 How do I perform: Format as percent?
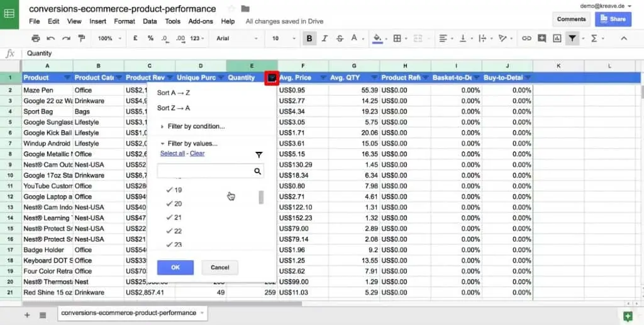[151, 38]
